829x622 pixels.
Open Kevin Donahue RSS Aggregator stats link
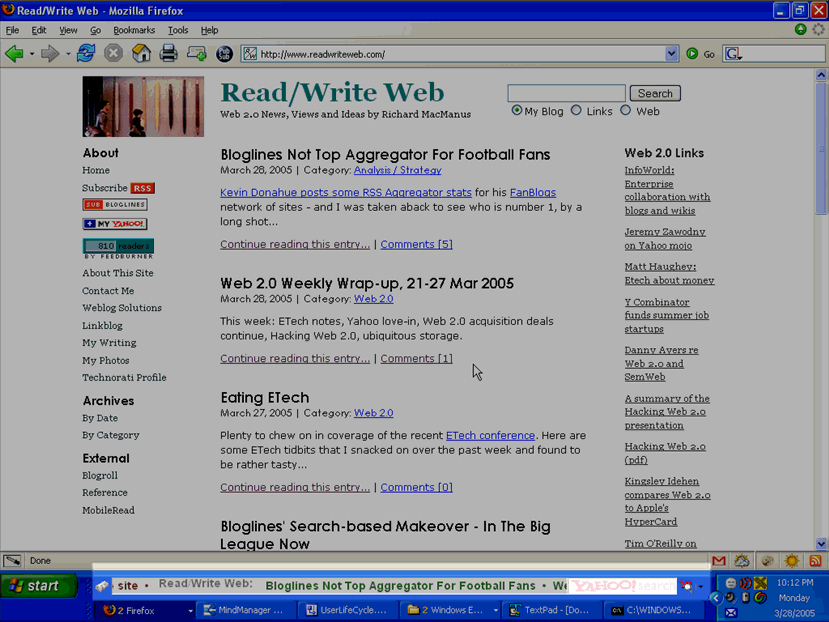click(x=346, y=193)
